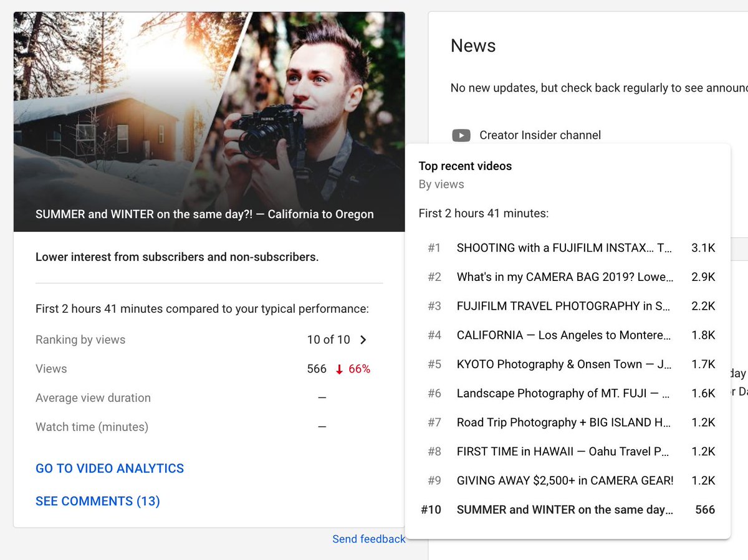748x560 pixels.
Task: Open SEE COMMENTS (13) link
Action: [x=98, y=501]
